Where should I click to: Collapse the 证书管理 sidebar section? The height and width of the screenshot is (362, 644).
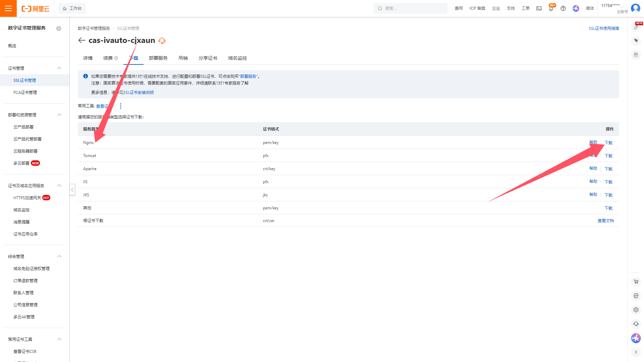coord(59,68)
